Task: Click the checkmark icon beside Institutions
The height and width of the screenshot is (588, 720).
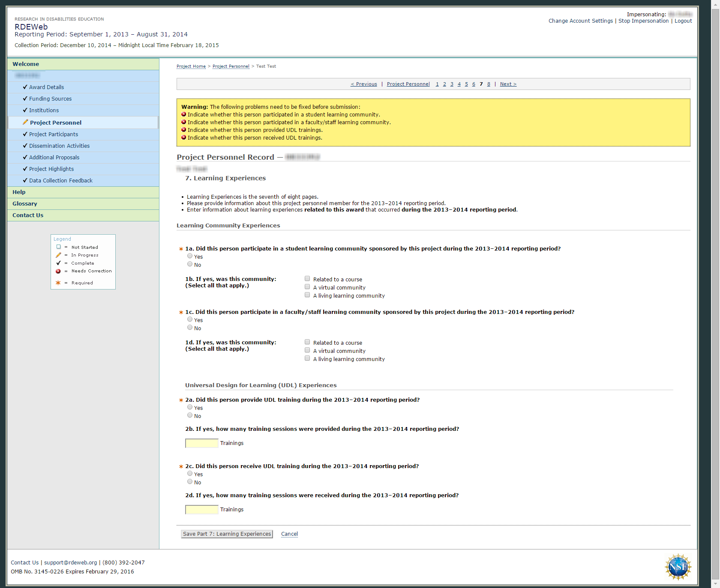Action: click(25, 110)
